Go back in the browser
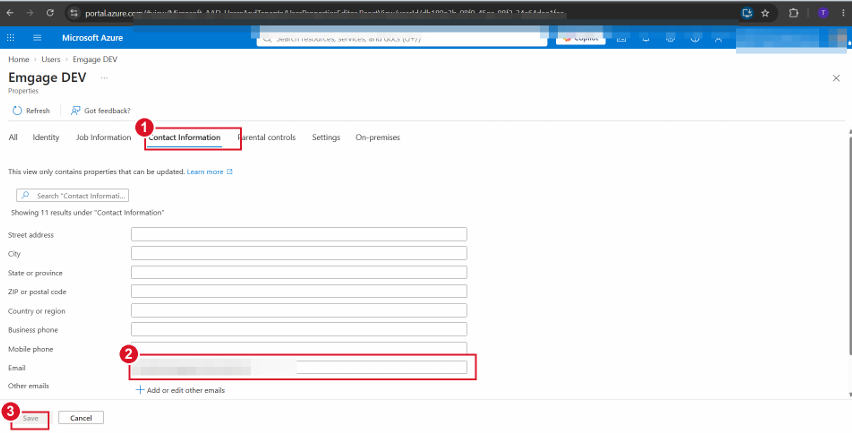 [x=10, y=12]
